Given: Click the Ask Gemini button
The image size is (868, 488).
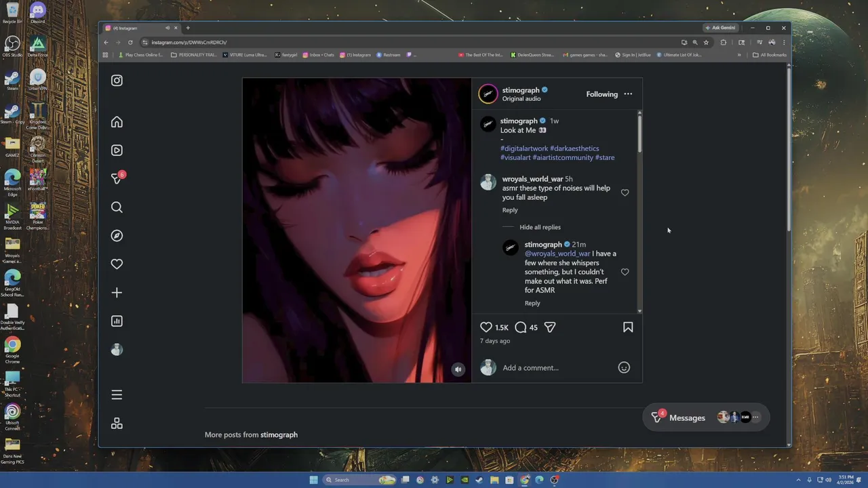Looking at the screenshot, I should [720, 28].
